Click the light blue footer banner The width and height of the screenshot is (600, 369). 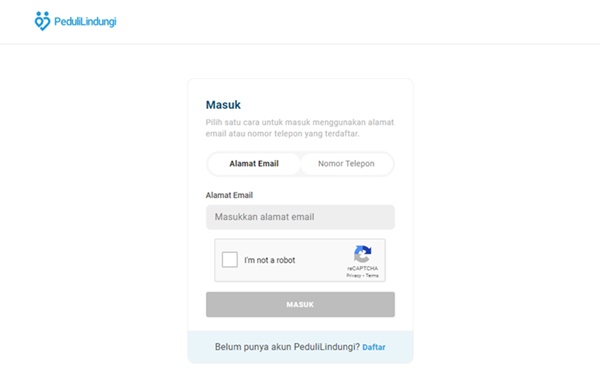coord(300,347)
